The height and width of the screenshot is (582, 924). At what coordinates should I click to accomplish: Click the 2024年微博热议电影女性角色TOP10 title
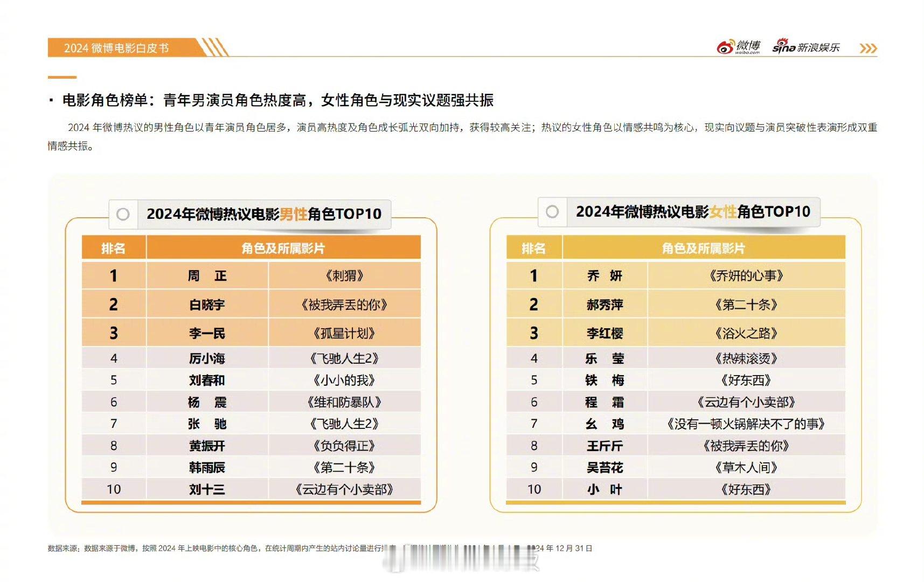[x=693, y=212]
